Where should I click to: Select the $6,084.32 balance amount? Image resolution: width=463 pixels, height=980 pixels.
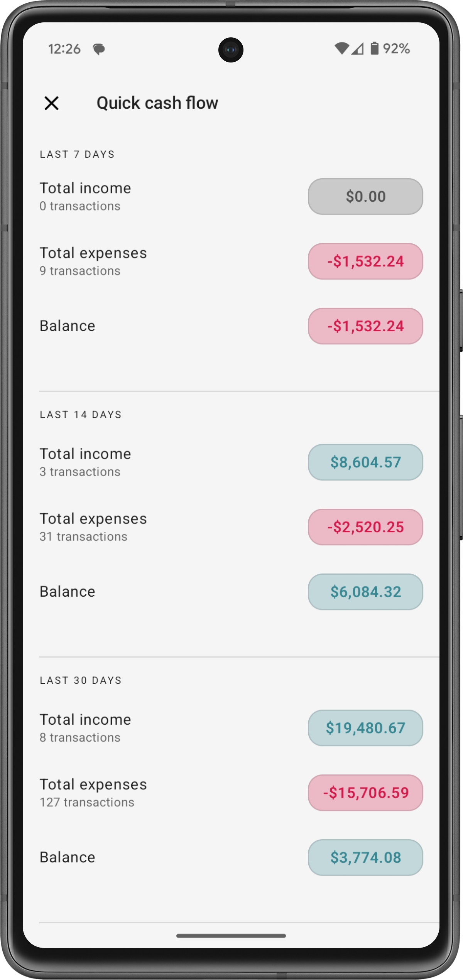[x=365, y=592]
